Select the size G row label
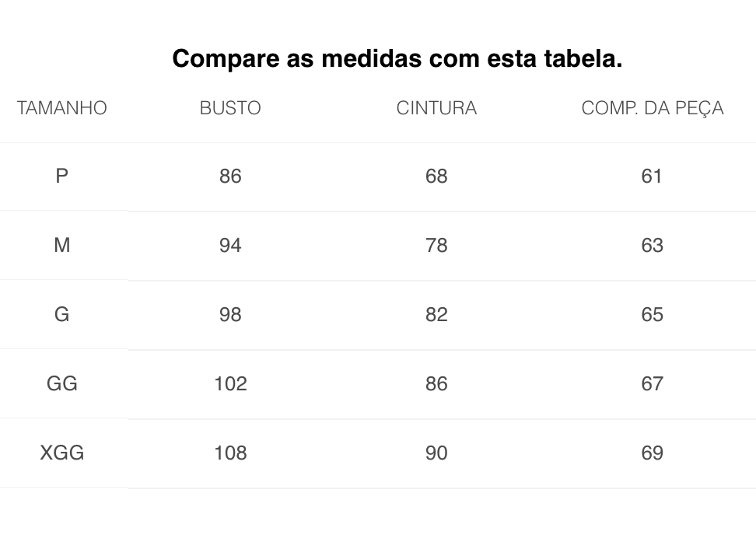Viewport: 756px width, 535px height. point(61,314)
